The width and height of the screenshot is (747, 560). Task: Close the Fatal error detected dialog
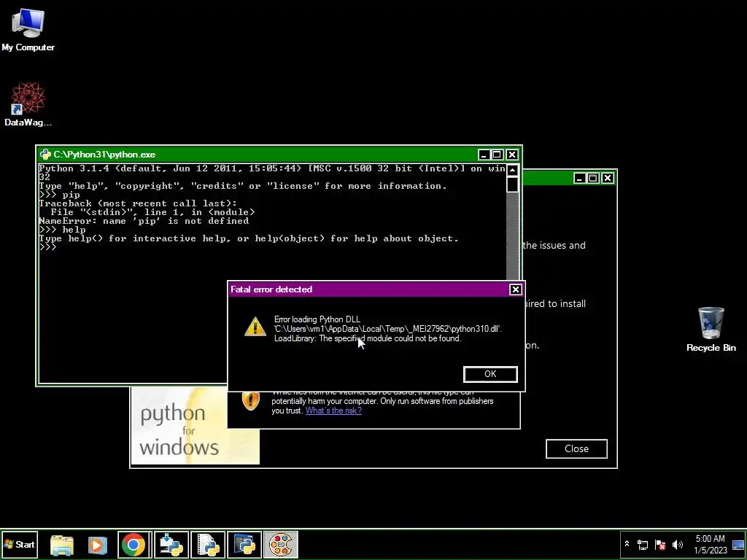point(515,289)
